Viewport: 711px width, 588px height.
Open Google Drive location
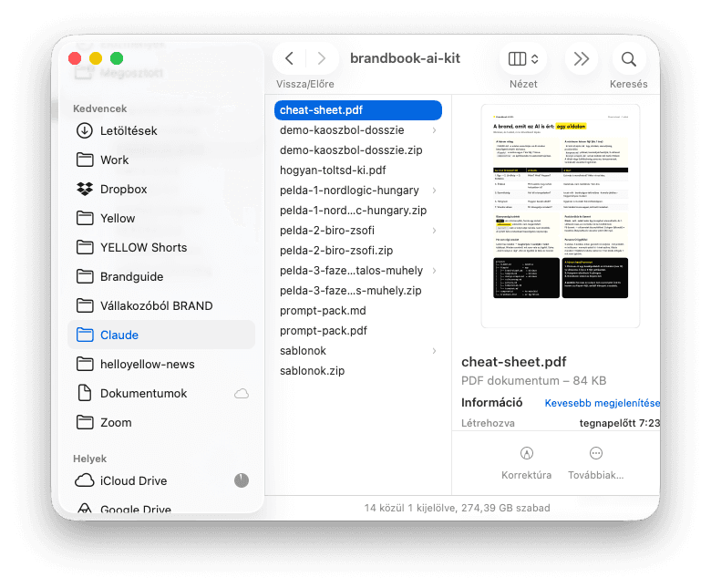161,509
